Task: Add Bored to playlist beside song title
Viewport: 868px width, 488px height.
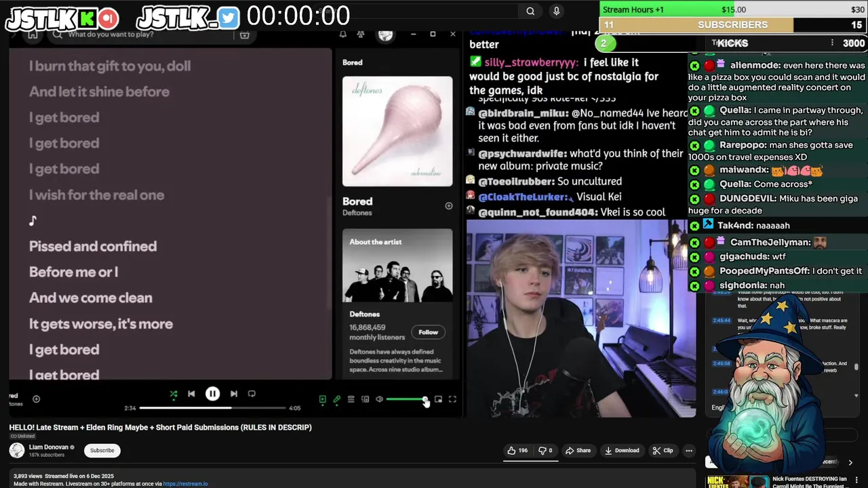Action: tap(448, 206)
